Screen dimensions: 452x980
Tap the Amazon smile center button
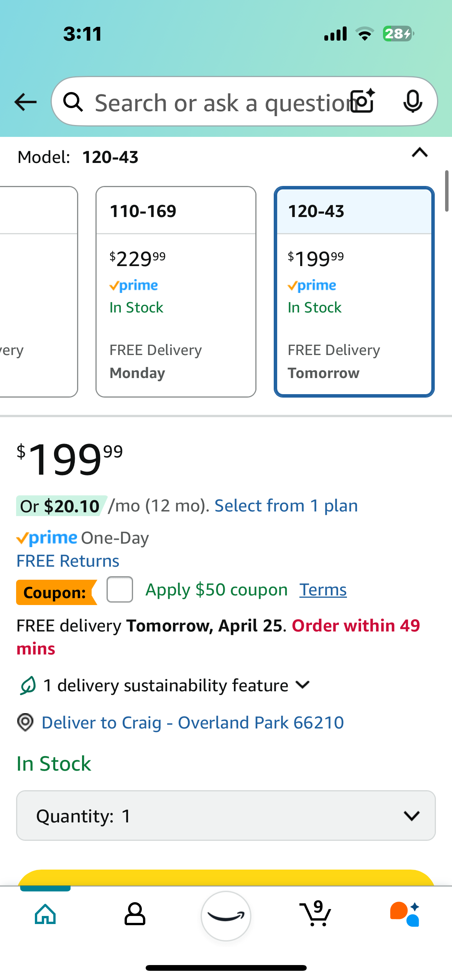226,916
